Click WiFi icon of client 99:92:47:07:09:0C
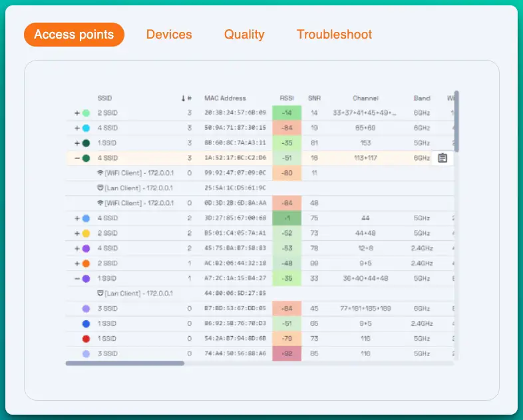Viewport: 523px width, 420px height. point(100,173)
